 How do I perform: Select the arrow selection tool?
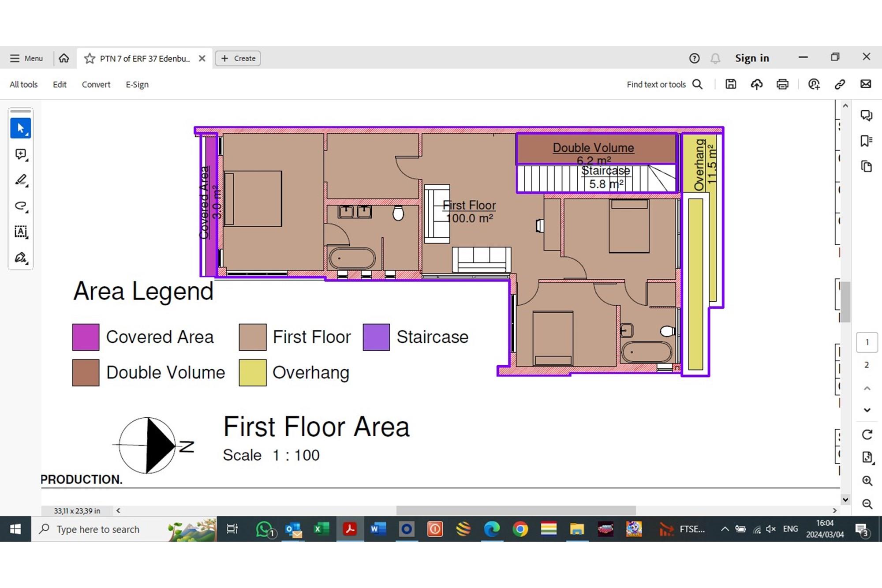coord(20,128)
